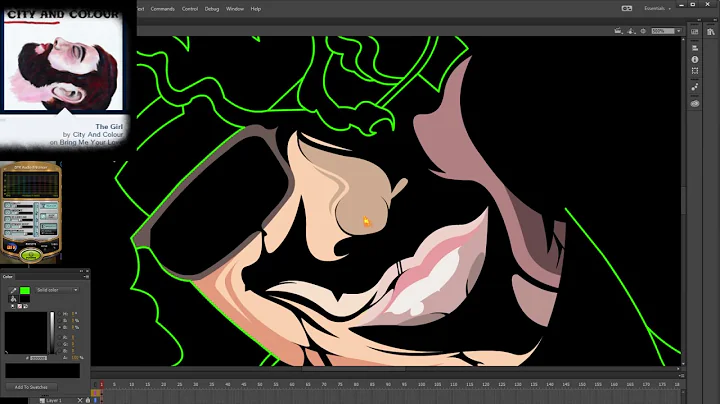Open the Essentials workspace dropdown
The height and width of the screenshot is (404, 720).
(x=657, y=8)
